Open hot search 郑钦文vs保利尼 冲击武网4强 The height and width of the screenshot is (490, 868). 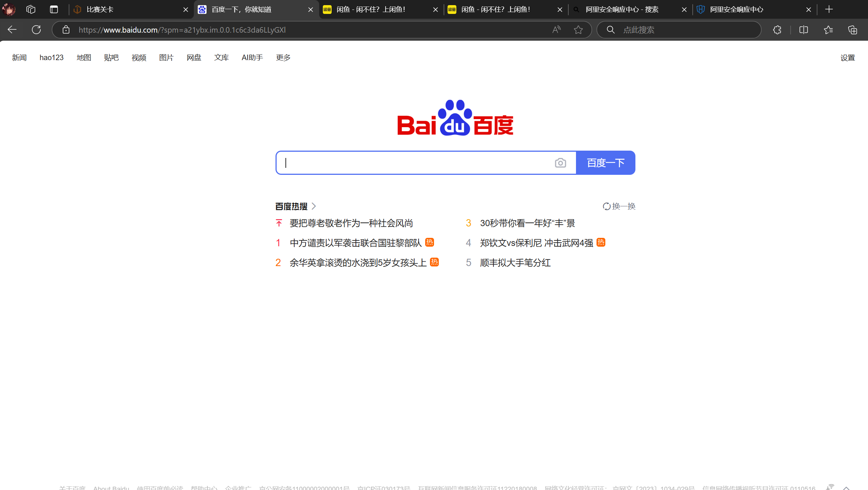click(x=536, y=243)
